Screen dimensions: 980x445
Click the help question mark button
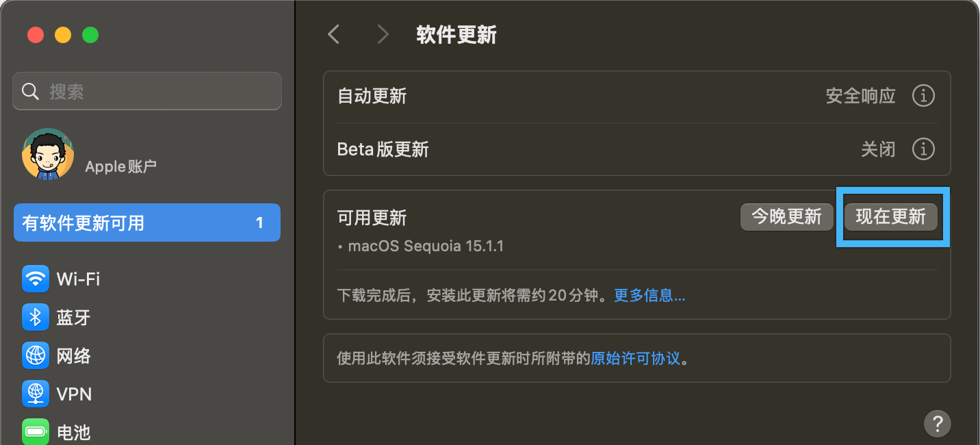[x=937, y=423]
